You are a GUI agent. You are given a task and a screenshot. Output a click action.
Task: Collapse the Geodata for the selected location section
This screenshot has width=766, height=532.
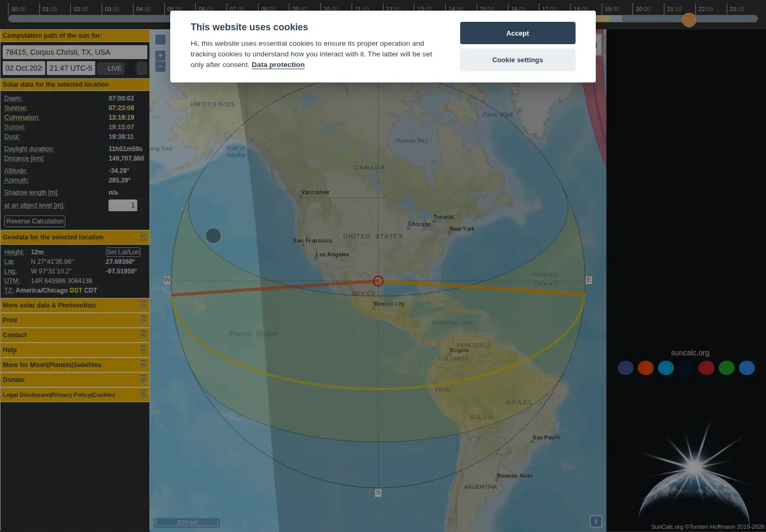143,237
